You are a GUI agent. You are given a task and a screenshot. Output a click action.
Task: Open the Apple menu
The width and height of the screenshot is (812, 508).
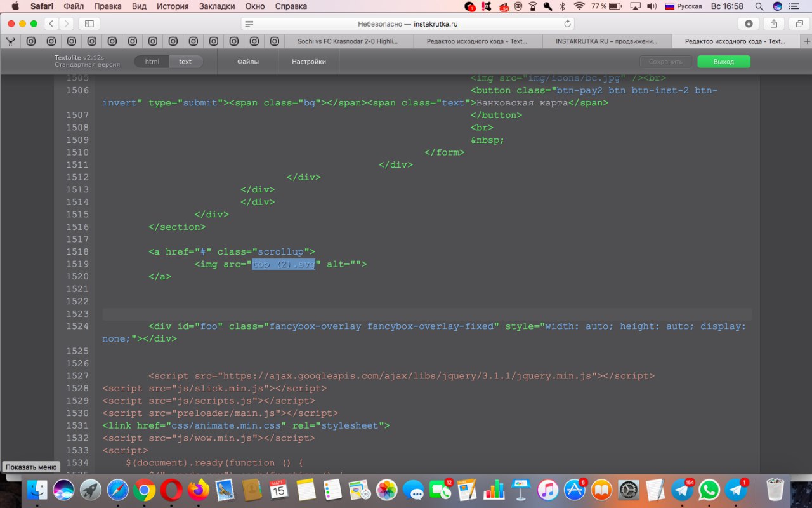(15, 6)
